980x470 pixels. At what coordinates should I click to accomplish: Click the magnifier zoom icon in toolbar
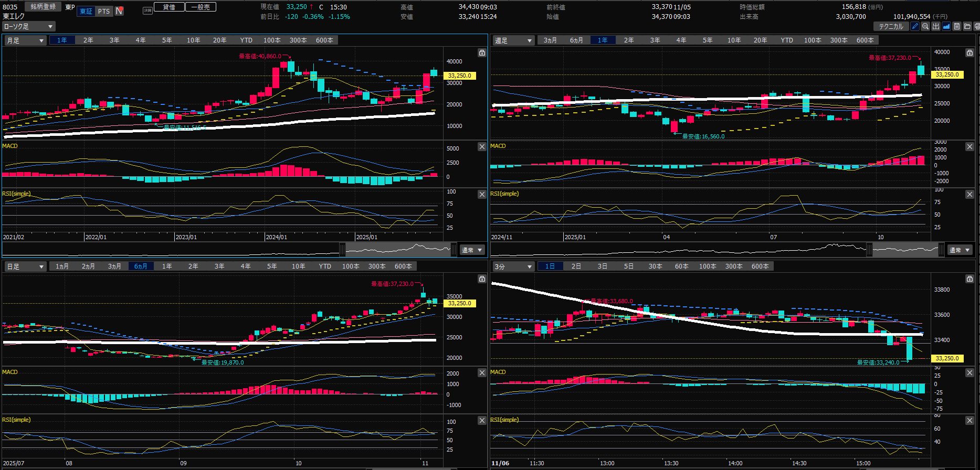tap(925, 26)
